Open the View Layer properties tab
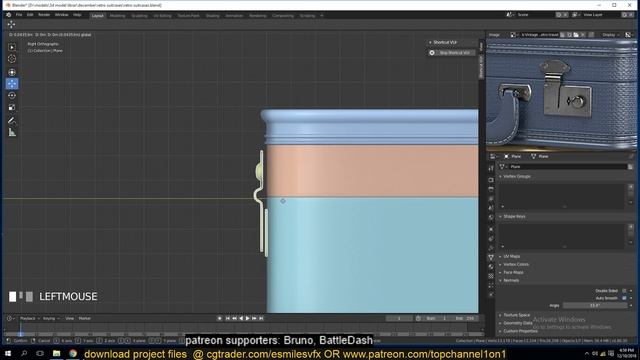Image resolution: width=640 pixels, height=360 pixels. pyautogui.click(x=491, y=199)
